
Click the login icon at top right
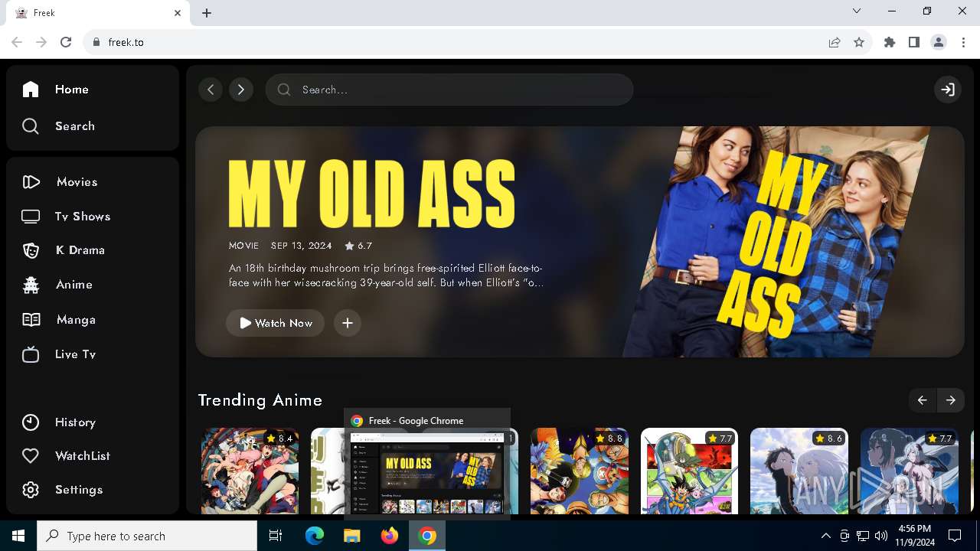948,90
